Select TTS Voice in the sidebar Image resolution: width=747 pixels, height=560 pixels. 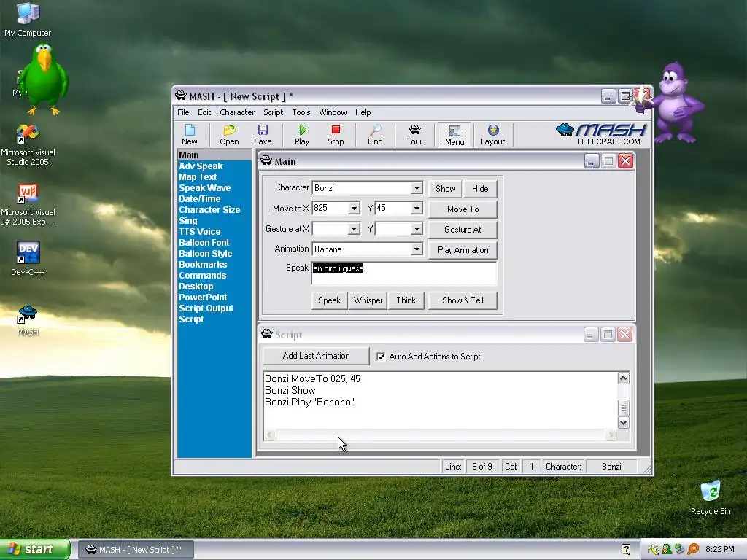200,231
